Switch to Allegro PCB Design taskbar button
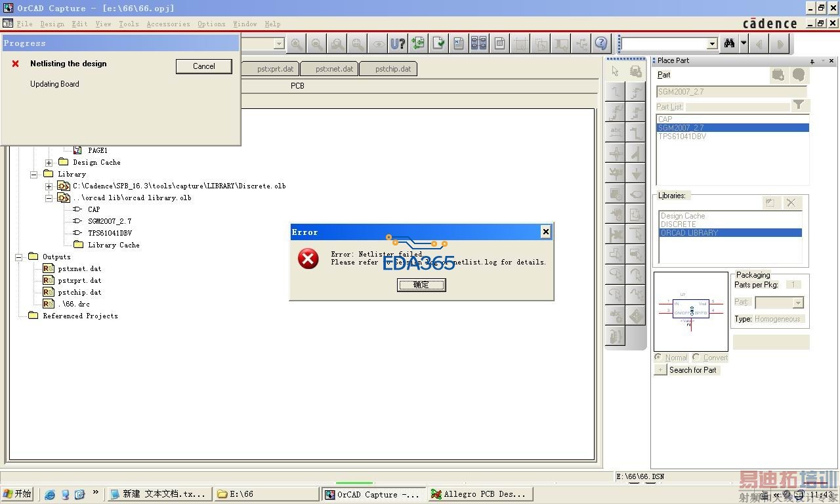Image resolution: width=840 pixels, height=504 pixels. (479, 494)
